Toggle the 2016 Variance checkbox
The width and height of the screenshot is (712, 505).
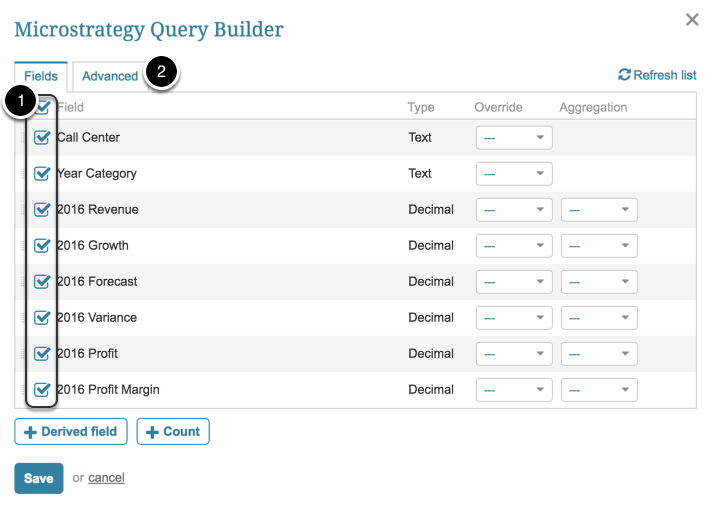pyautogui.click(x=42, y=317)
